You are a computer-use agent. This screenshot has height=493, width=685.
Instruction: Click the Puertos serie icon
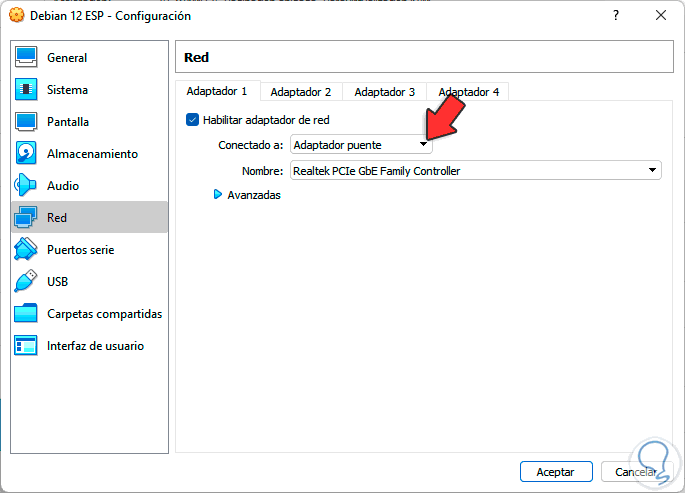(x=27, y=250)
